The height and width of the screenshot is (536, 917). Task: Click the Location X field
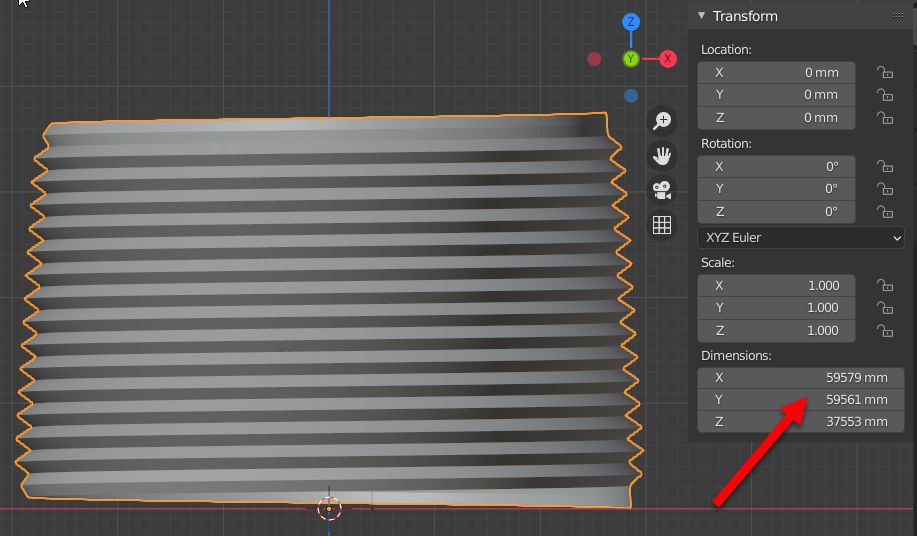tap(776, 72)
